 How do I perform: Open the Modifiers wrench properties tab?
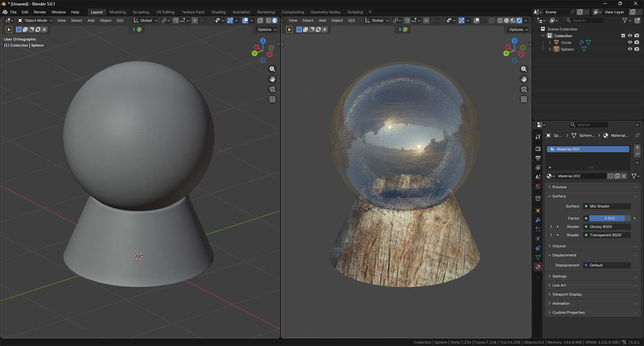[538, 220]
